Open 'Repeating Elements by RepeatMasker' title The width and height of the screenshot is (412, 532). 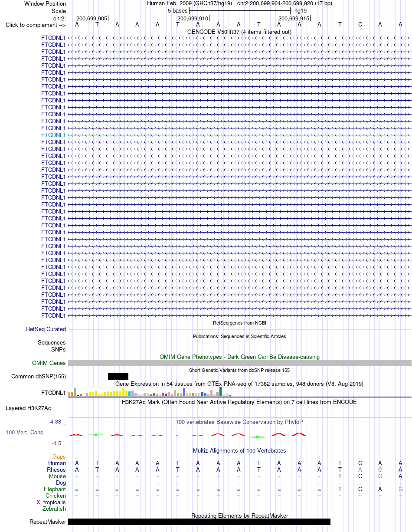[x=239, y=516]
